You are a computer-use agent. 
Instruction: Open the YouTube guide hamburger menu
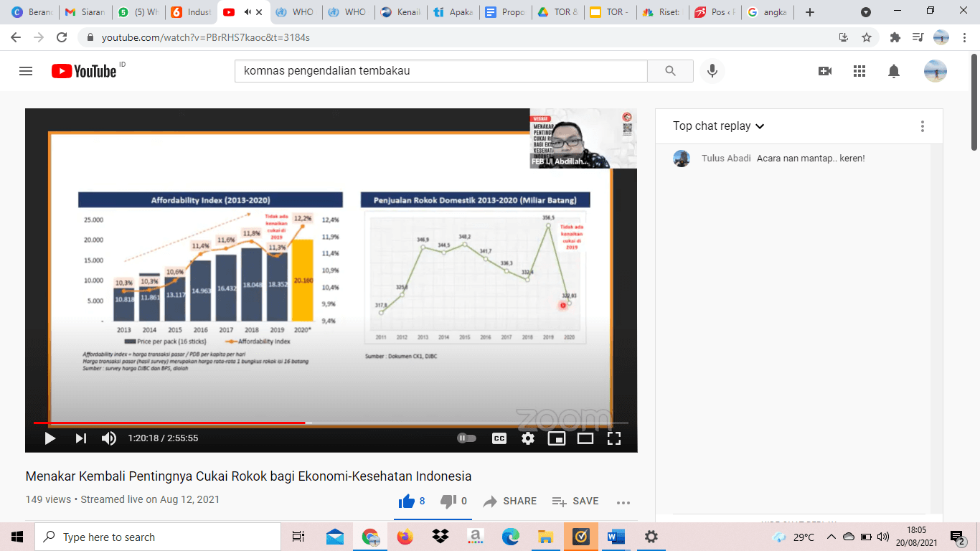coord(26,71)
